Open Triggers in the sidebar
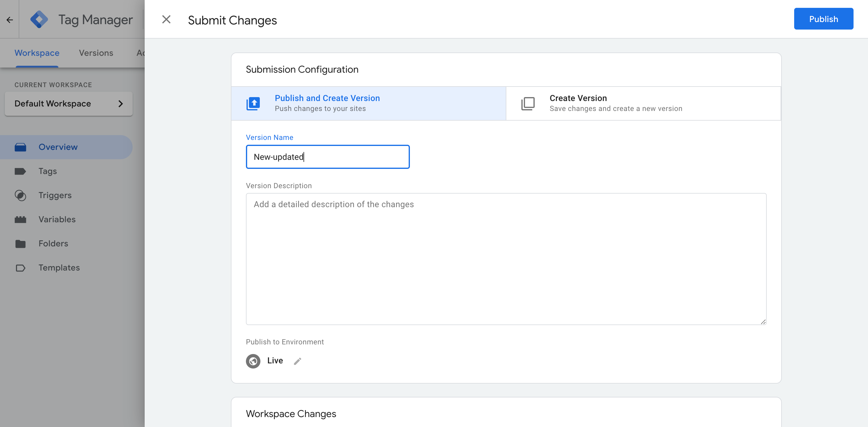 click(66, 195)
